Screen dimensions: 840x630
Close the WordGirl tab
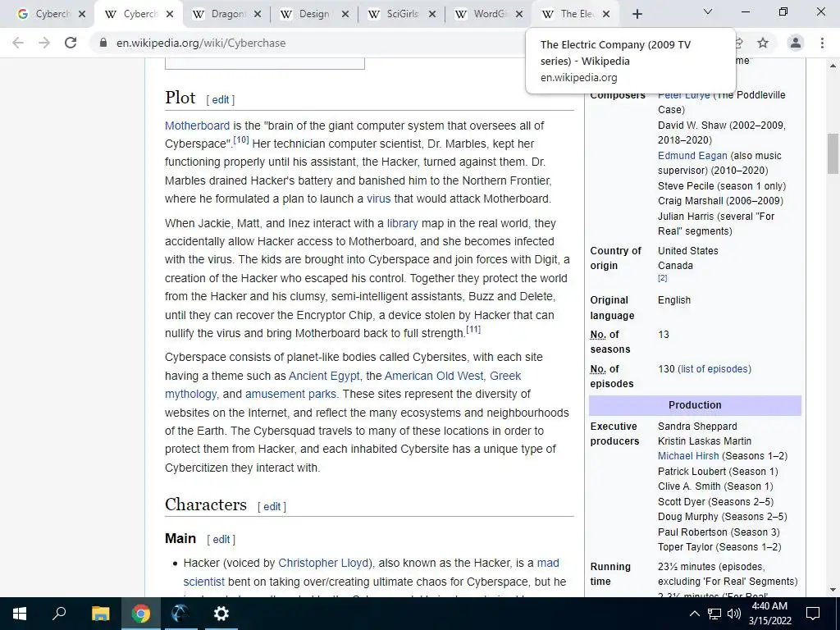point(519,14)
